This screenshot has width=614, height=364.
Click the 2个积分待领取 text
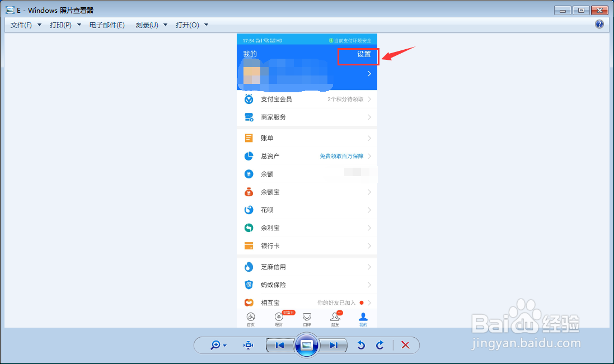click(x=345, y=100)
